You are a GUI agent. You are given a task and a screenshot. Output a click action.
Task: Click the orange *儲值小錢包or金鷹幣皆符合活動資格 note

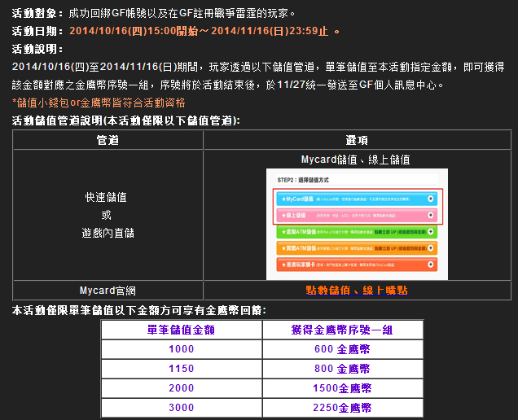[99, 103]
